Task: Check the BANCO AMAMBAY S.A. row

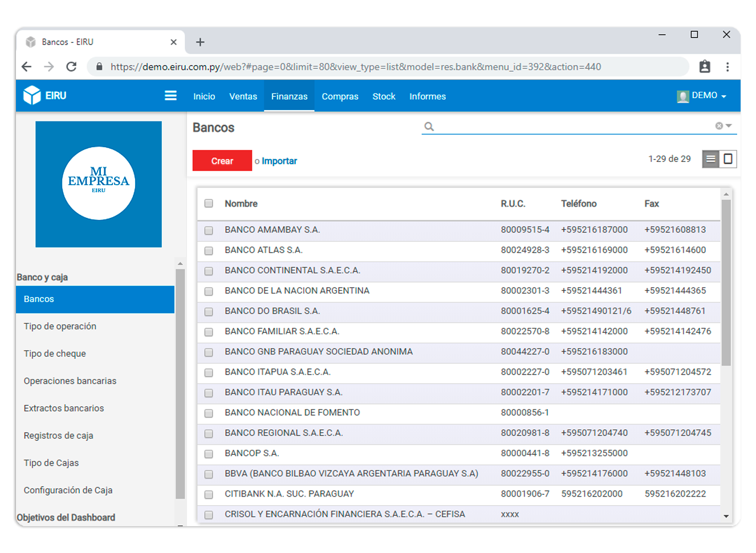Action: (209, 230)
